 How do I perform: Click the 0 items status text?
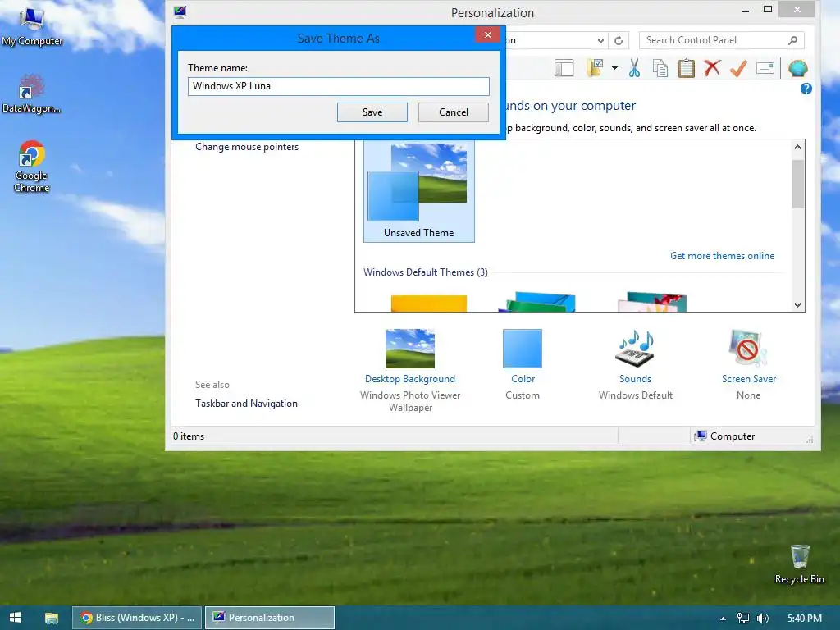coord(189,436)
